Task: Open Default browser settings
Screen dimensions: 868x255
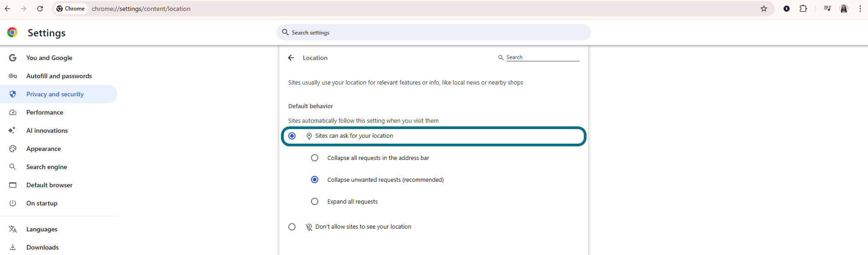Action: pyautogui.click(x=59, y=185)
